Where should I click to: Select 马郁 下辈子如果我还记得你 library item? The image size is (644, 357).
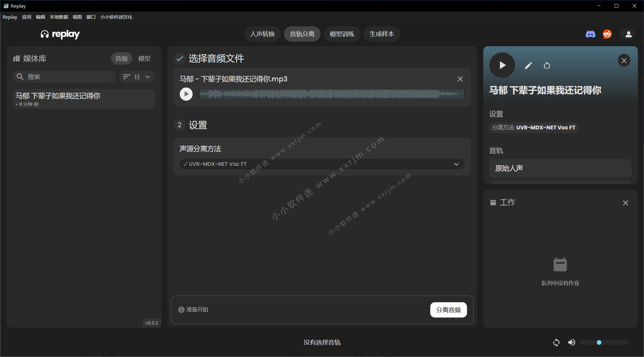click(x=84, y=99)
